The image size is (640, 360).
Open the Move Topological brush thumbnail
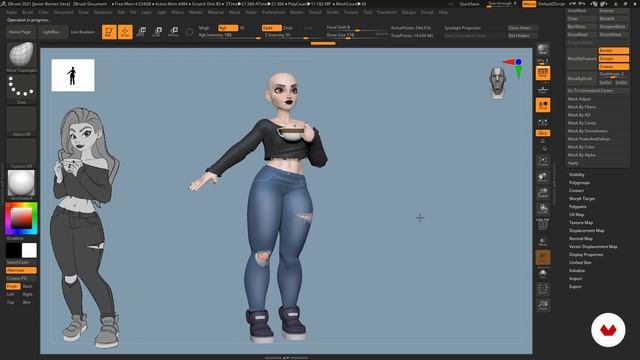coord(21,55)
